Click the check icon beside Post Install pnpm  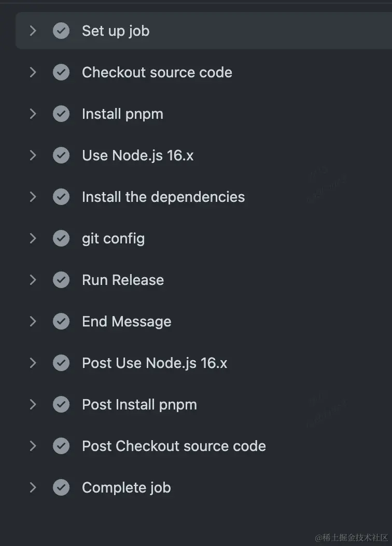point(61,404)
